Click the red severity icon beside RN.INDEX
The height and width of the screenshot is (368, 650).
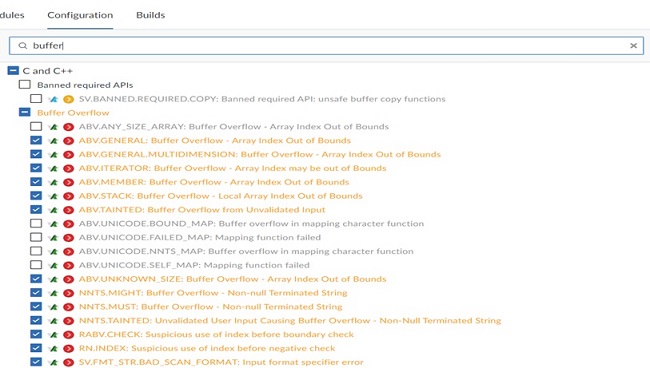coord(68,349)
